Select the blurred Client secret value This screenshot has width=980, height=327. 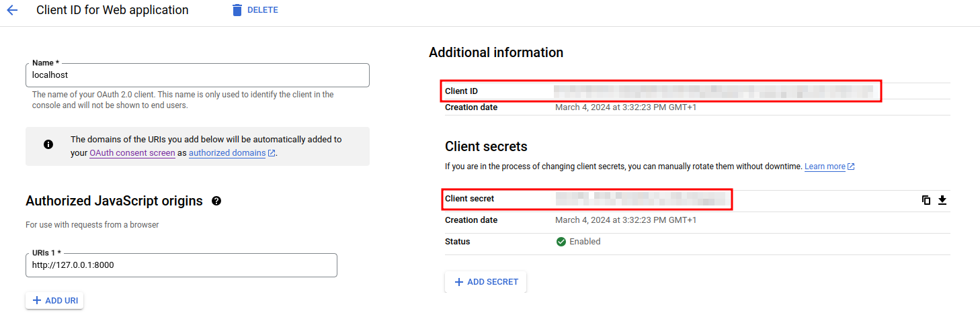click(x=642, y=199)
